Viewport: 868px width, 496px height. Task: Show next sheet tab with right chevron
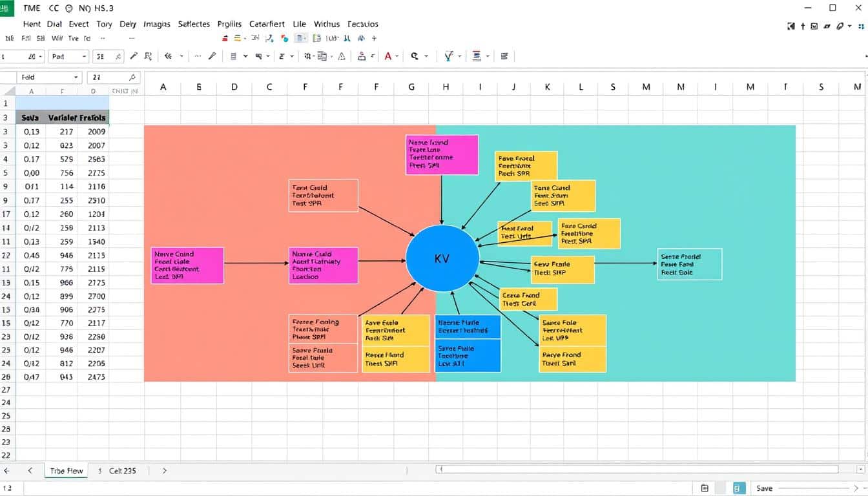tap(165, 471)
